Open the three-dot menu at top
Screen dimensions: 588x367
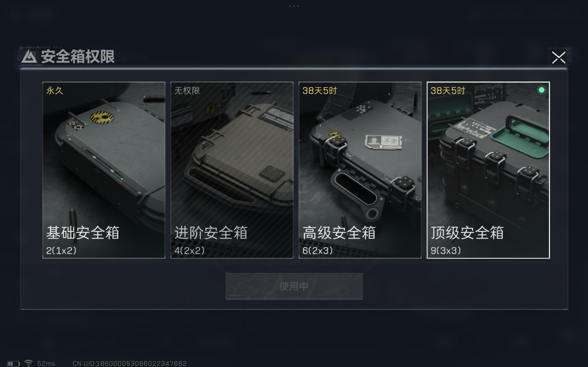(x=294, y=6)
